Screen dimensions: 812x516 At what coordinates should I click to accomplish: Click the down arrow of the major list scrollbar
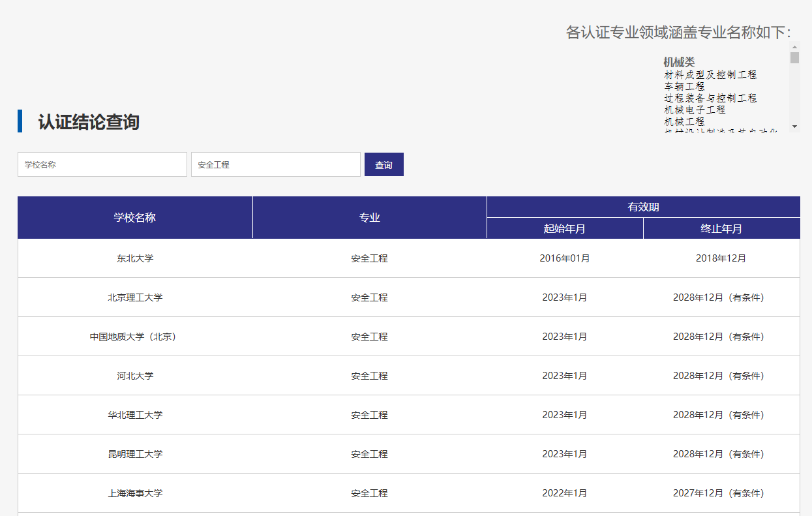click(x=794, y=127)
